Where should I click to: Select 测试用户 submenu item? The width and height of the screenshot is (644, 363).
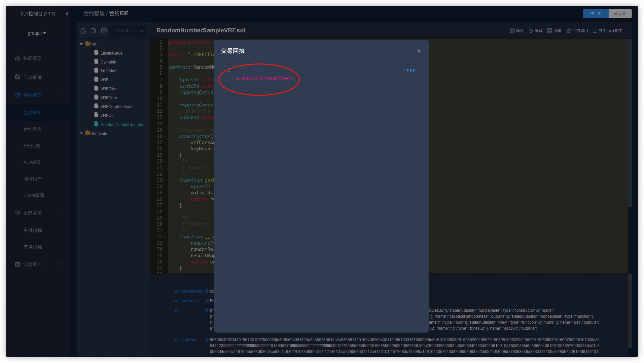tap(33, 179)
